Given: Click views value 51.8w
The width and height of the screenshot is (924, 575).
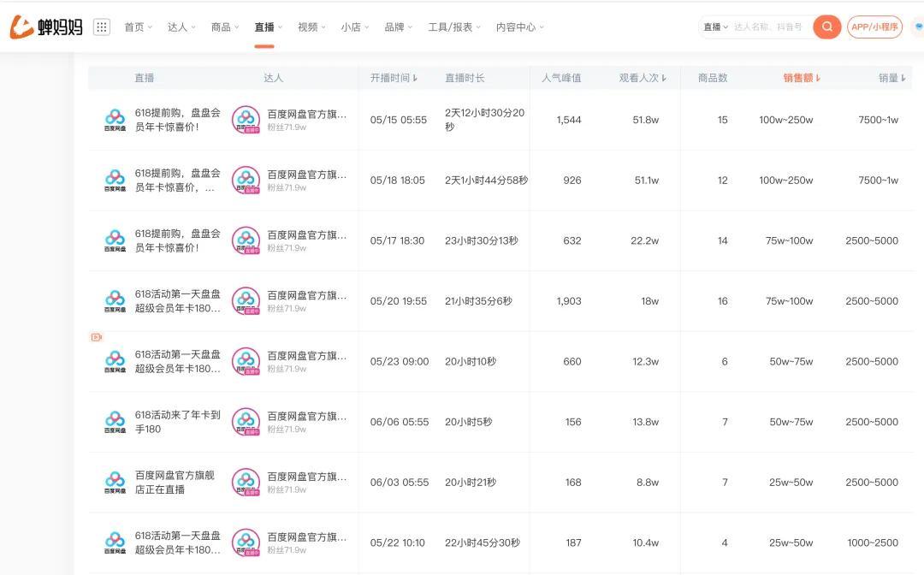Looking at the screenshot, I should coord(646,120).
